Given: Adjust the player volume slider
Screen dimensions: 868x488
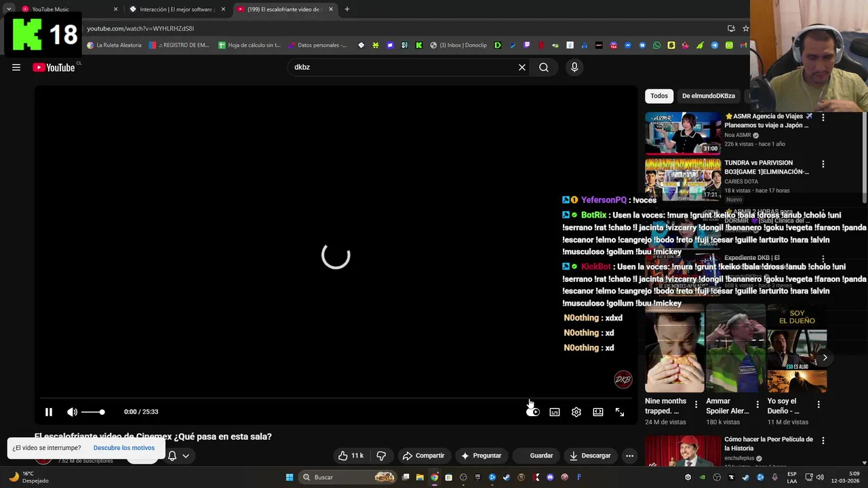Looking at the screenshot, I should tap(93, 411).
